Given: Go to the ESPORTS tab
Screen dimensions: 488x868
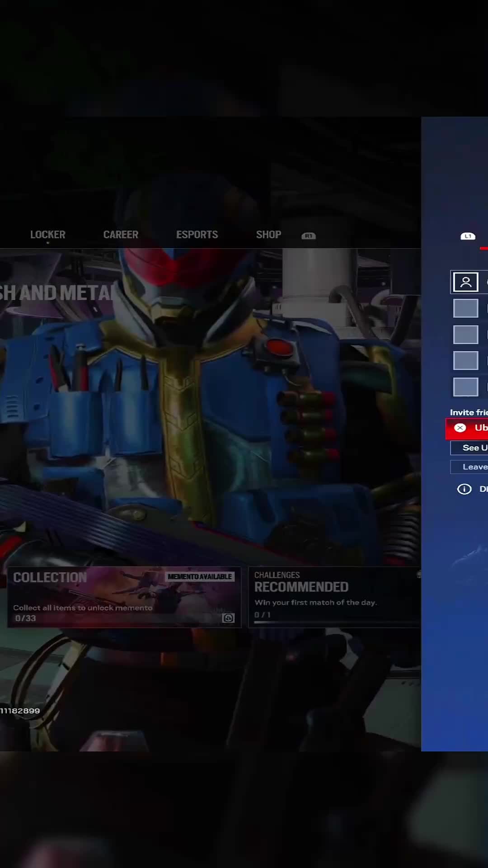Looking at the screenshot, I should [197, 235].
